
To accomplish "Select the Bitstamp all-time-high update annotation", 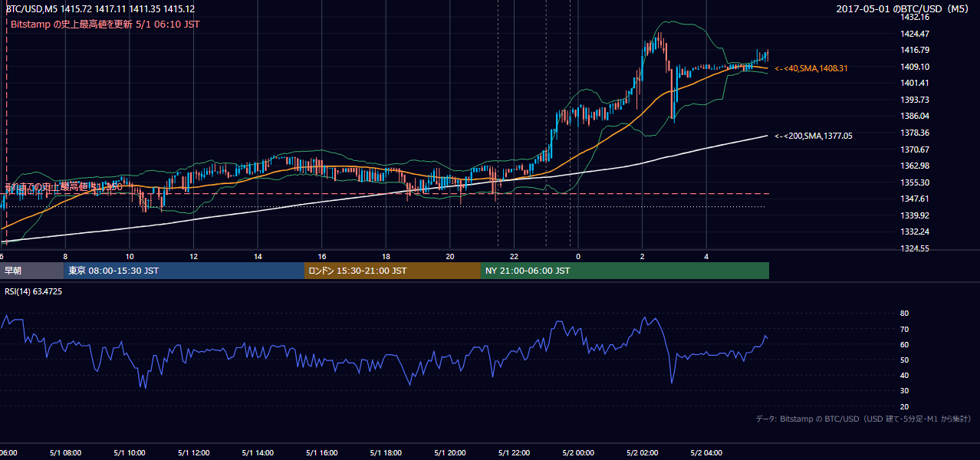I will click(x=105, y=25).
